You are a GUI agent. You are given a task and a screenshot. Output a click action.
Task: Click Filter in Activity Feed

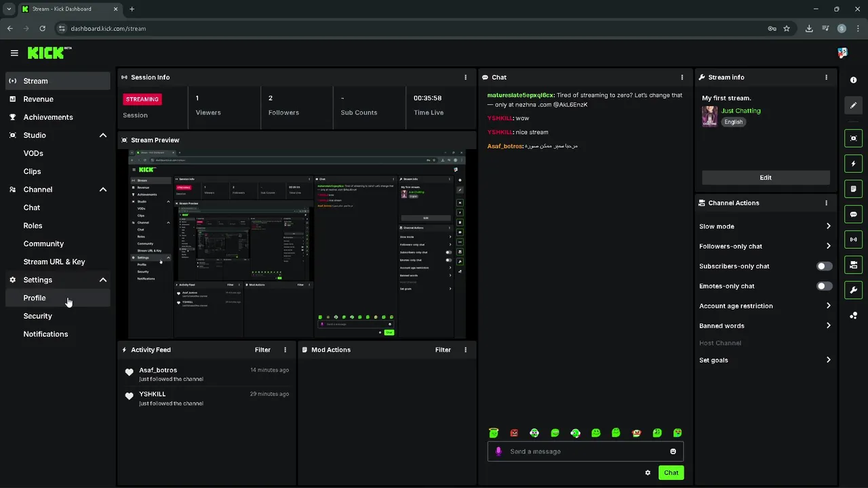click(x=262, y=350)
